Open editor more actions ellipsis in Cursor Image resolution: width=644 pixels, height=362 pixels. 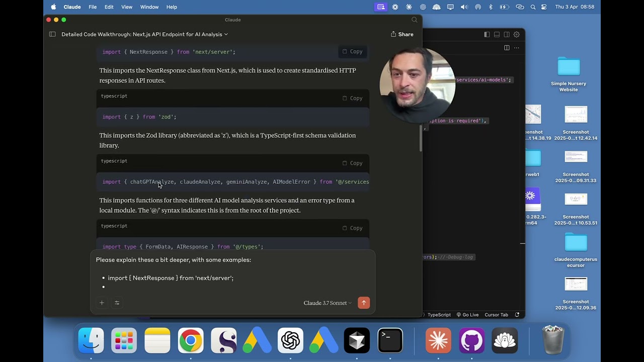pos(516,48)
